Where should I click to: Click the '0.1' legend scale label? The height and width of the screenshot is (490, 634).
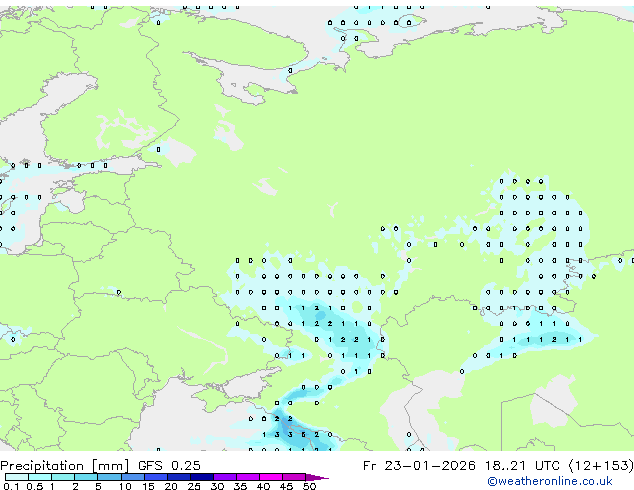pyautogui.click(x=11, y=486)
